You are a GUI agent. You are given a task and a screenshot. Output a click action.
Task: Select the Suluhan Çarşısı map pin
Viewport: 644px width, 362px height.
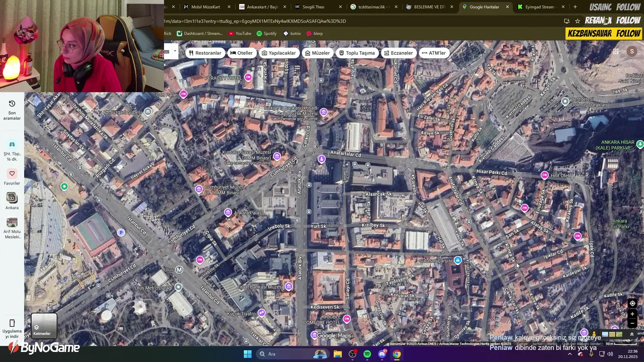pos(457,260)
